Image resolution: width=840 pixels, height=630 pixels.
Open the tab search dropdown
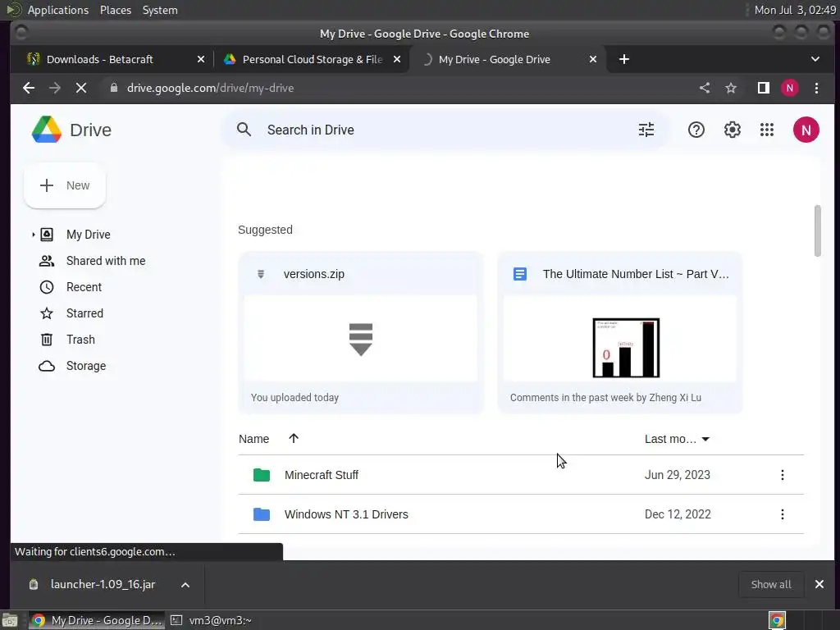point(815,59)
